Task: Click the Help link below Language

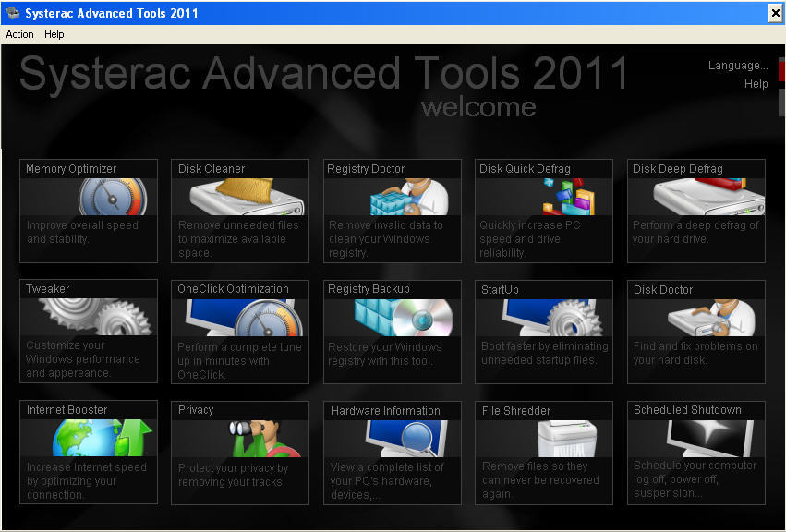Action: tap(756, 84)
